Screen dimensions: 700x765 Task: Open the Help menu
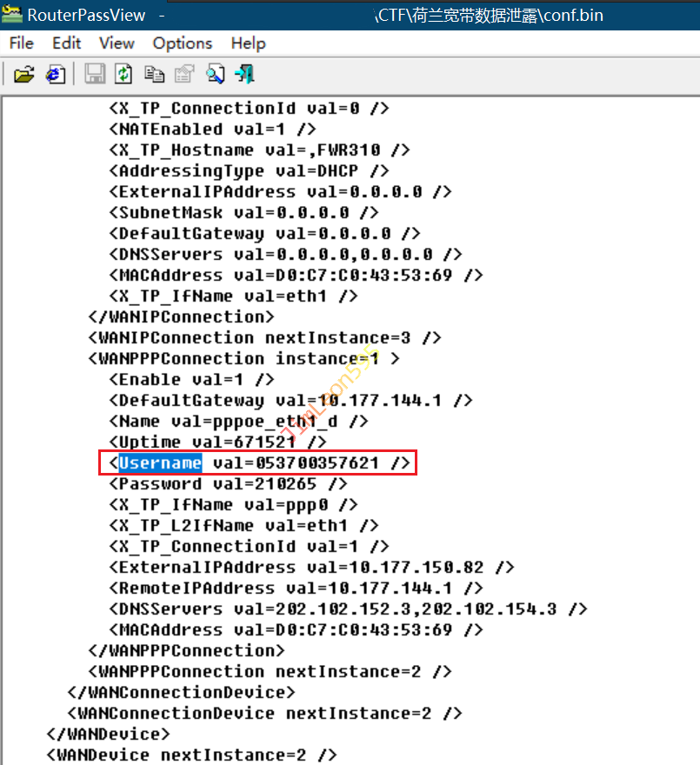coord(248,43)
